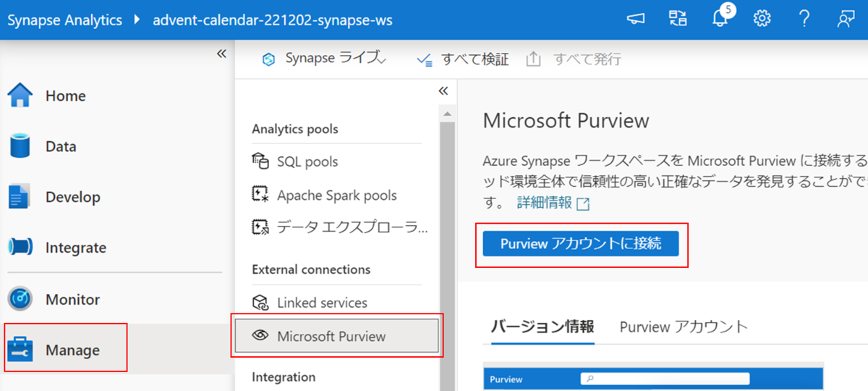The image size is (868, 391).
Task: Click the すべて発行 upload icon
Action: pos(534,59)
